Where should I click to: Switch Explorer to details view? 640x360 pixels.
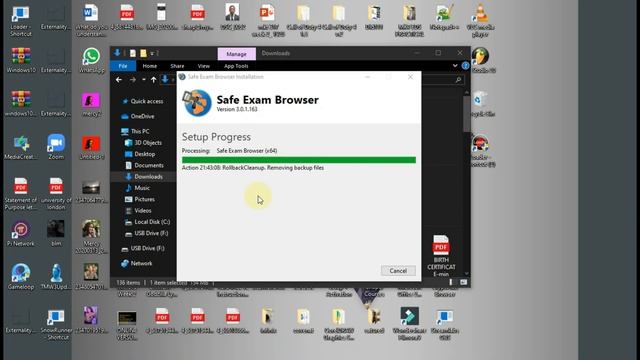click(x=451, y=282)
